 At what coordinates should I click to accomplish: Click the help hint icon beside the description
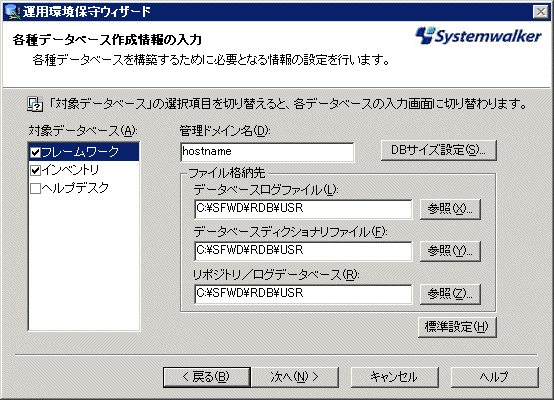tap(35, 104)
